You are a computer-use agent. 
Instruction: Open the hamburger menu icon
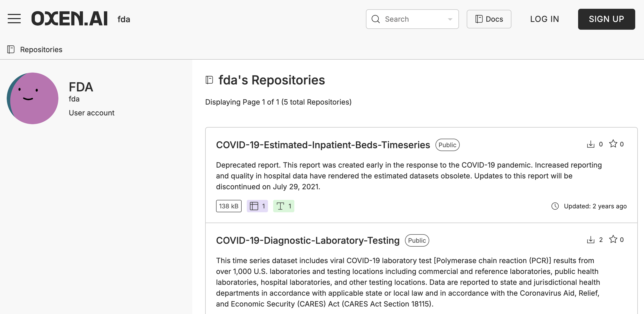click(14, 19)
